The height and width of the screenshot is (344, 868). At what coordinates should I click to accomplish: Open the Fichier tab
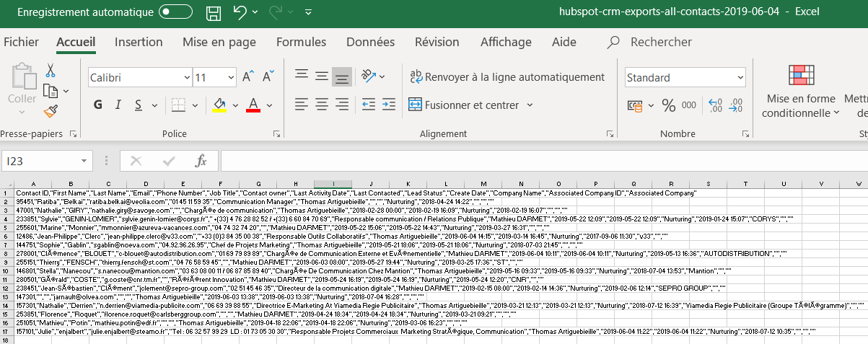(x=21, y=43)
